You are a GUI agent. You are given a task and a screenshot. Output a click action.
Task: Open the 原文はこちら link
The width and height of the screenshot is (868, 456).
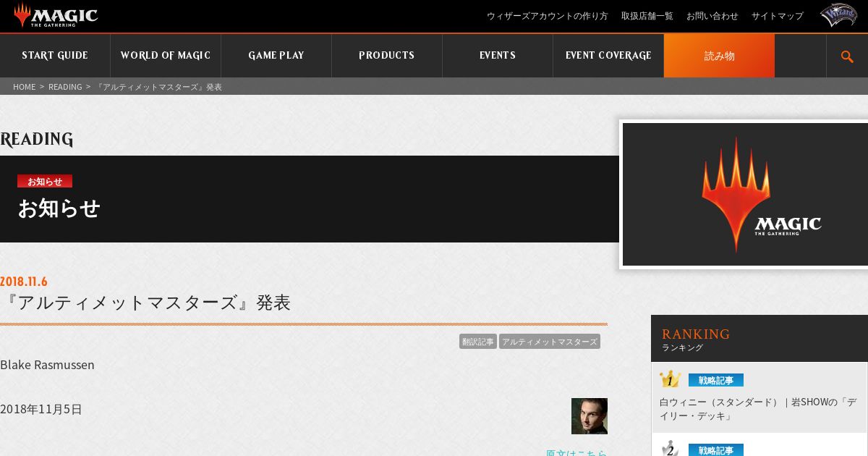576,452
